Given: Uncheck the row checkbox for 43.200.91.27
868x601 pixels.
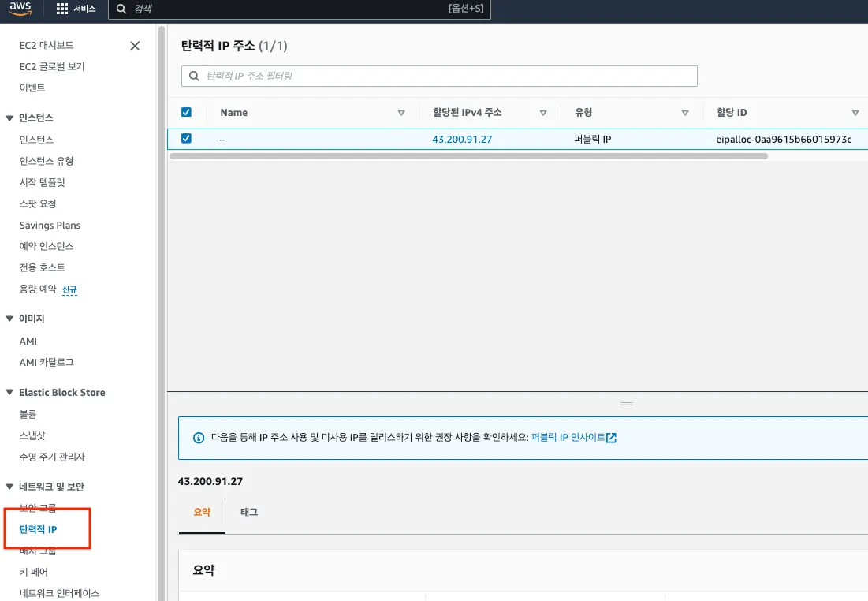Looking at the screenshot, I should point(187,139).
